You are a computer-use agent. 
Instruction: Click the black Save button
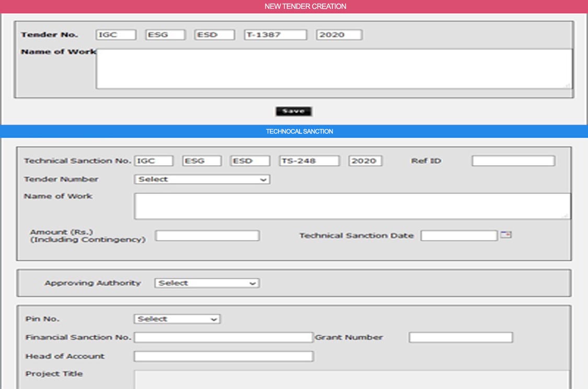coord(293,111)
